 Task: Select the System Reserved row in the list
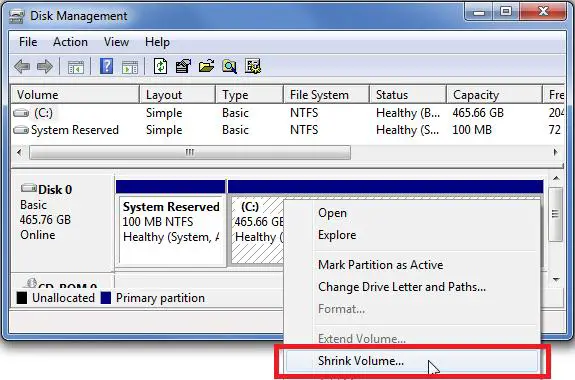point(288,130)
